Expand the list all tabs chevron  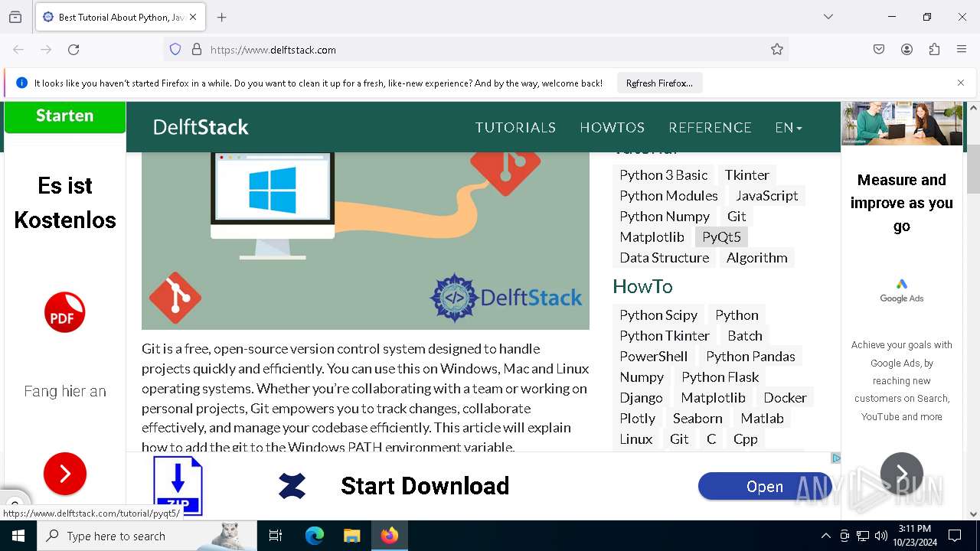[828, 17]
